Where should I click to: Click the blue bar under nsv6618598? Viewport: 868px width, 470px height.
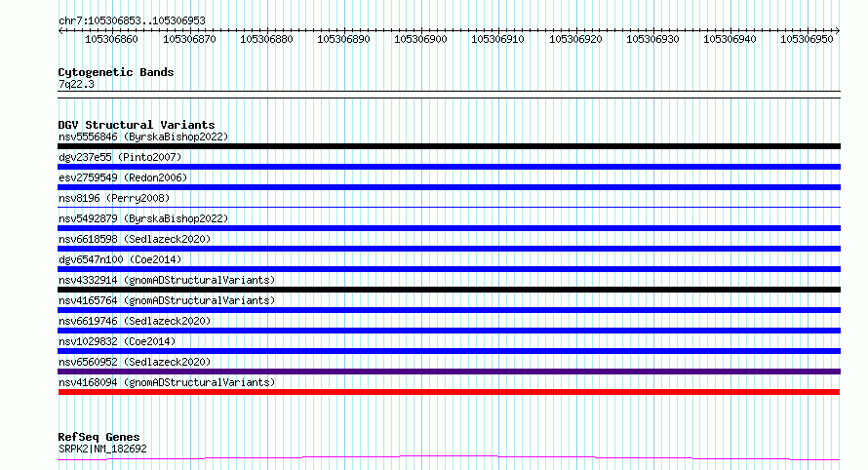point(449,249)
